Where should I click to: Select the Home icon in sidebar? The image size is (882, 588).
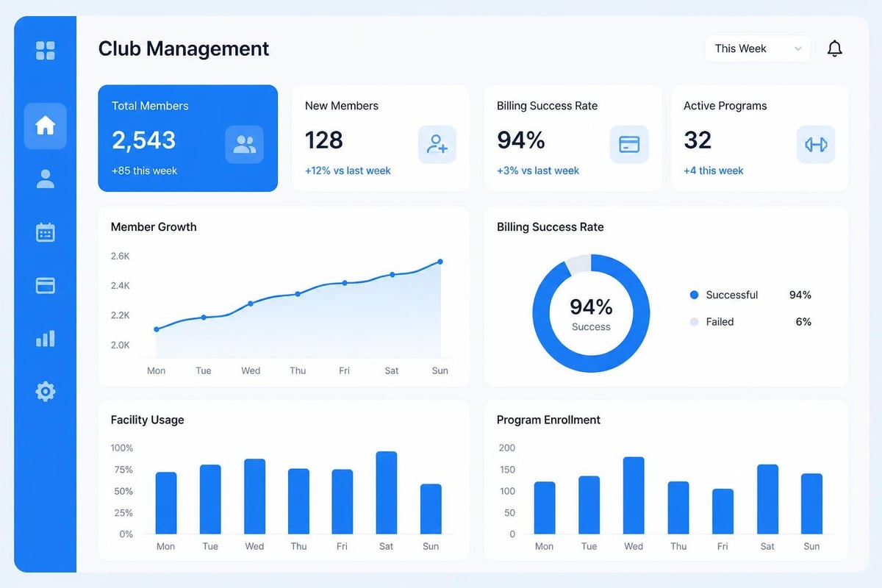pyautogui.click(x=45, y=126)
